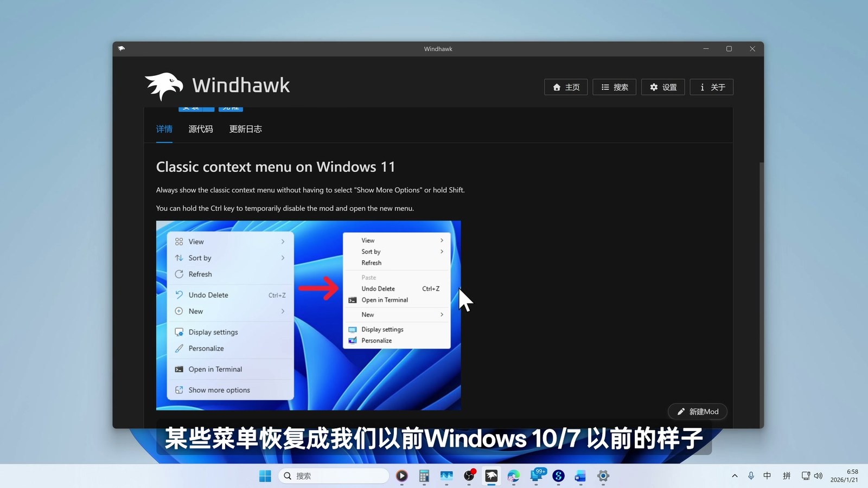The height and width of the screenshot is (488, 868).
Task: Open the Edge browser taskbar icon
Action: click(x=514, y=476)
